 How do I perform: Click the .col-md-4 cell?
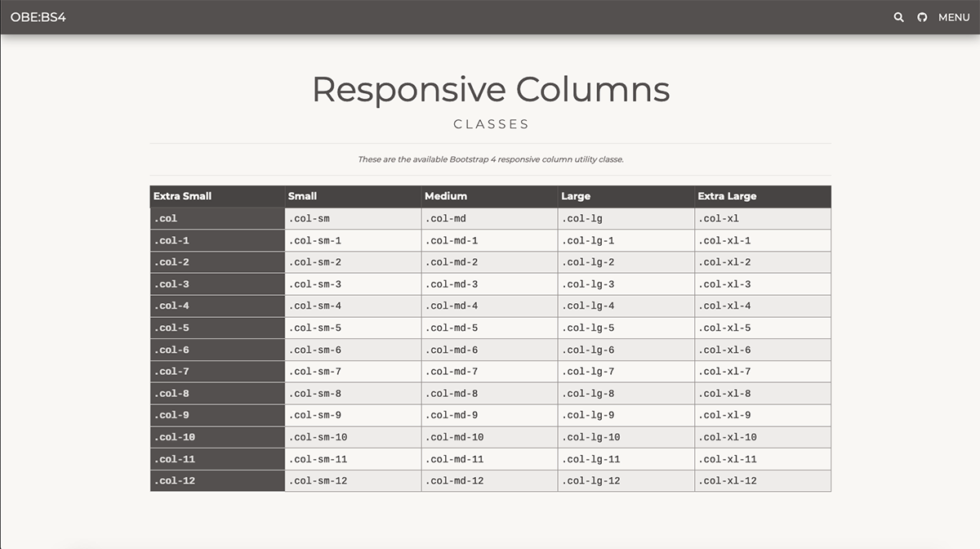(490, 306)
